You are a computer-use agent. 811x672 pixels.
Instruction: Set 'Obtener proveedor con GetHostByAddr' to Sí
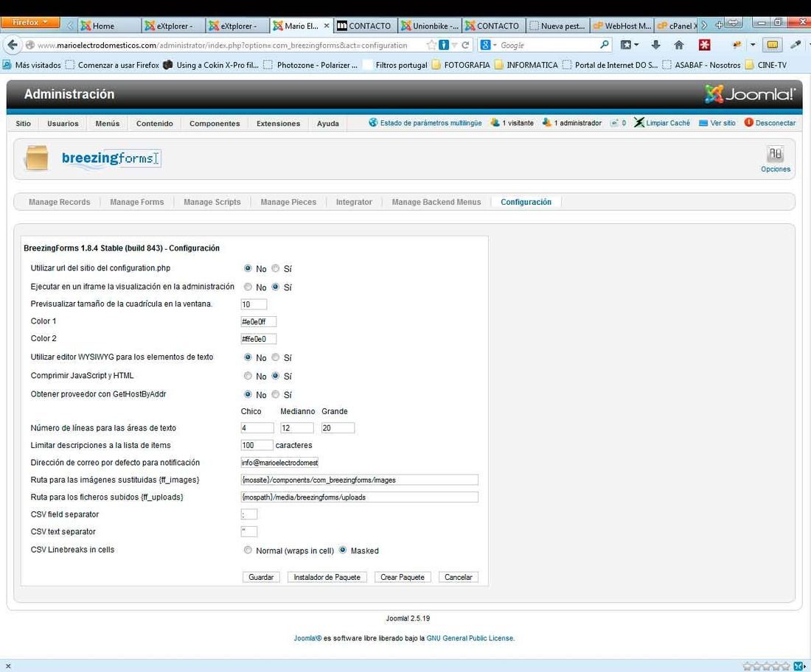tap(275, 394)
